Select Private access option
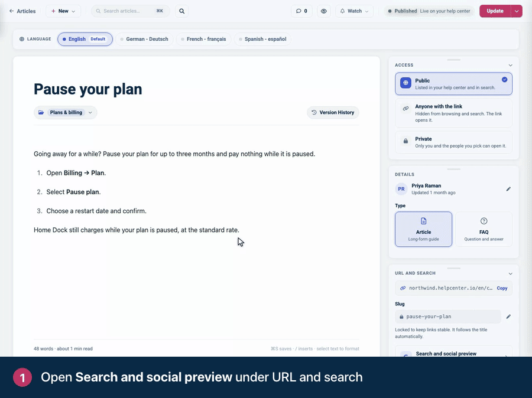532x398 pixels. point(453,142)
